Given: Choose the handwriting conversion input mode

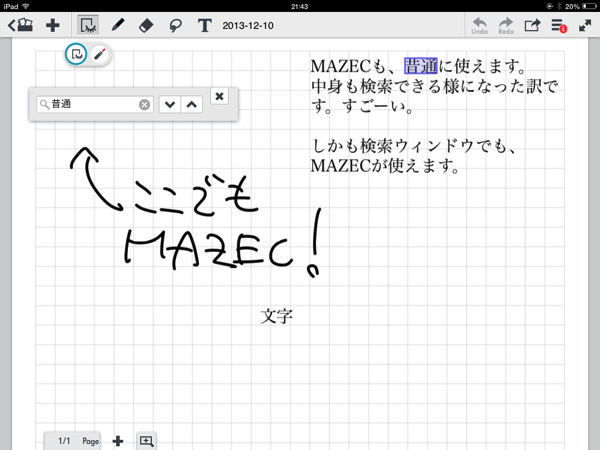Looking at the screenshot, I should [77, 54].
